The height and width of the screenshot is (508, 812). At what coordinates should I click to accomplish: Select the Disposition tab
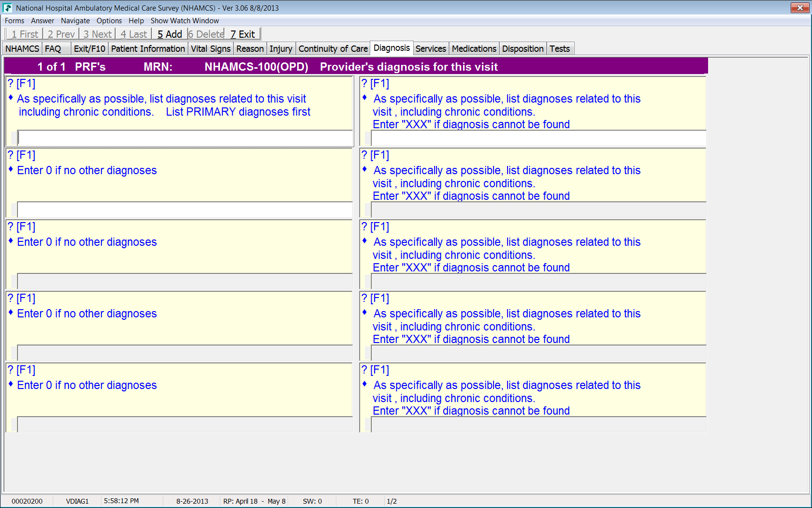pos(522,49)
